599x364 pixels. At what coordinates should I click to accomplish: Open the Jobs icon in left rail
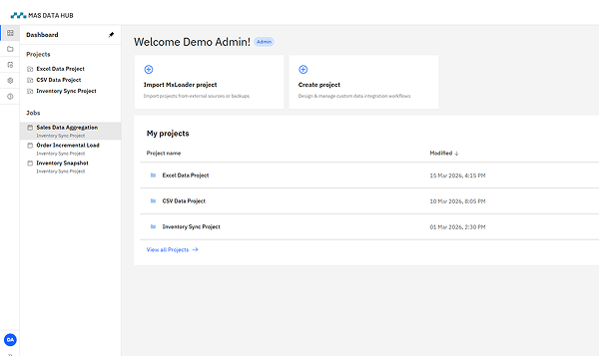(x=10, y=65)
